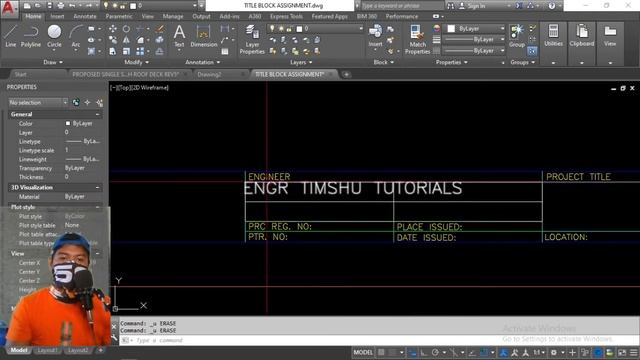The image size is (640, 360).
Task: Select the Scale tool in Modify panel
Action: tap(126, 51)
